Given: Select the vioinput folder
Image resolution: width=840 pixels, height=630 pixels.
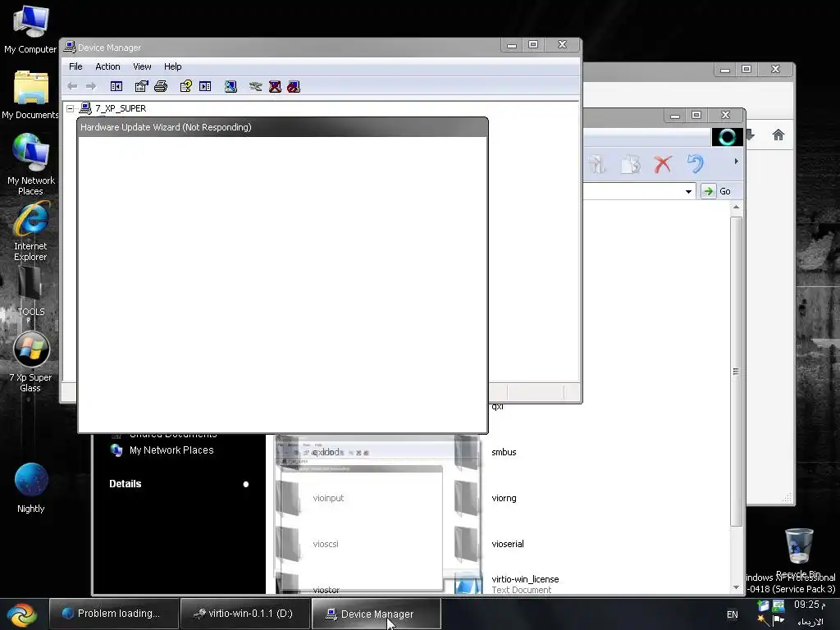Looking at the screenshot, I should point(328,498).
